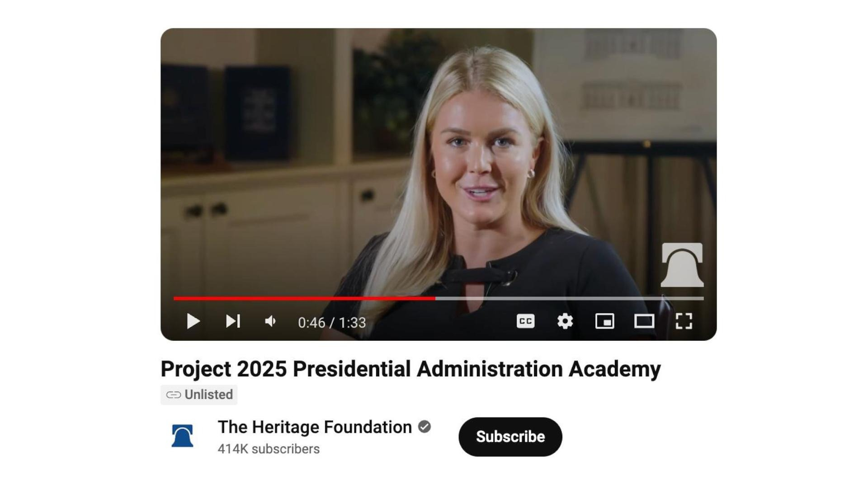Toggle closed captions on
868x488 pixels.
click(x=525, y=321)
